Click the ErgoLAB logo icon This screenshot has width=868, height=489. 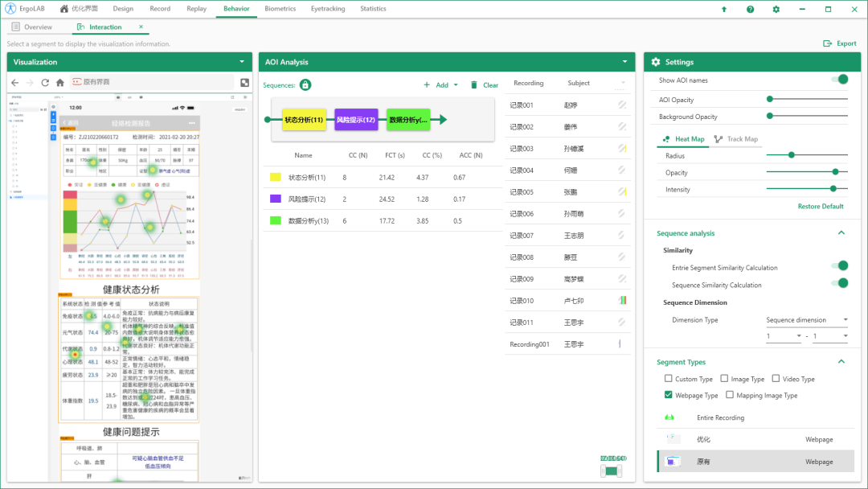(10, 9)
